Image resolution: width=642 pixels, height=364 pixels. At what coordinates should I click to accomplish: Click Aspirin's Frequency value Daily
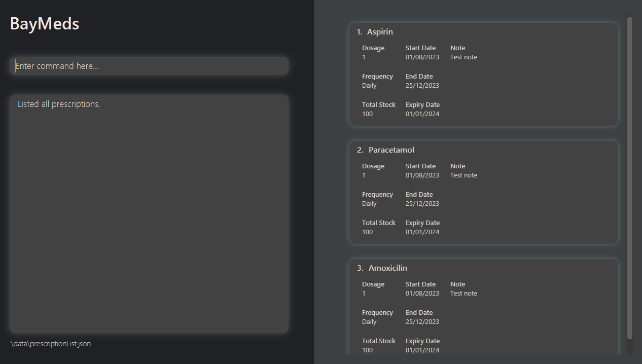(x=369, y=86)
